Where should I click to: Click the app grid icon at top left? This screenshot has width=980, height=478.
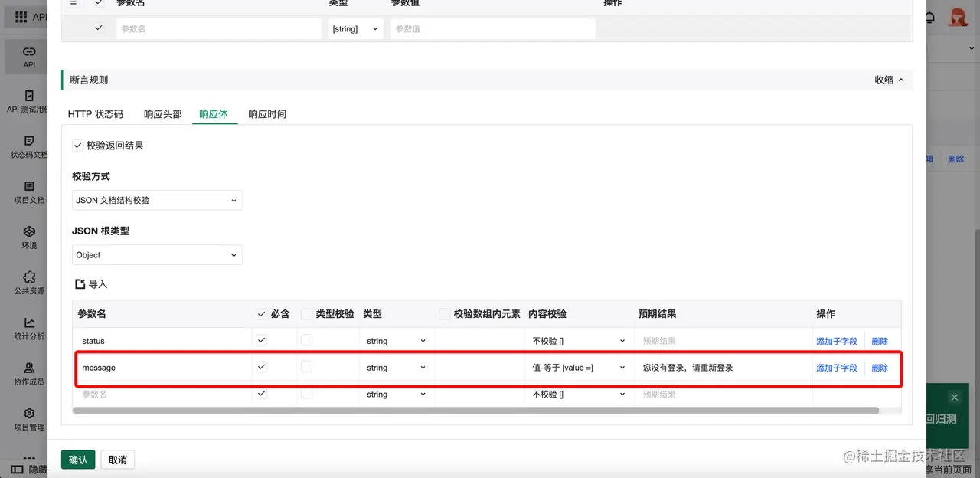21,17
